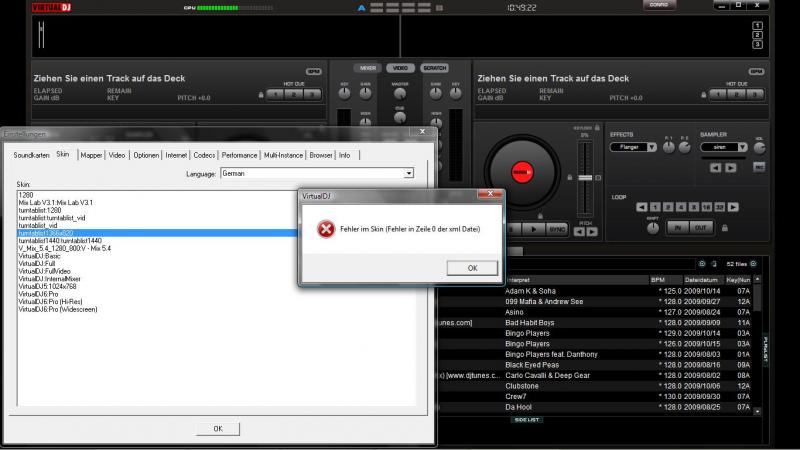Viewport: 800px width, 450px height.
Task: Halve loop length with Loop left arrow
Action: tap(642, 207)
